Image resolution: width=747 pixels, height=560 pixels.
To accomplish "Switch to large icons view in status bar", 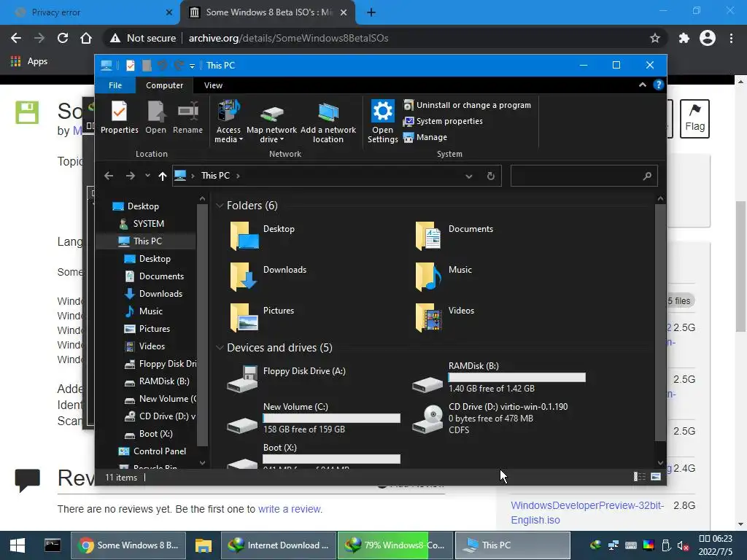I will (656, 477).
